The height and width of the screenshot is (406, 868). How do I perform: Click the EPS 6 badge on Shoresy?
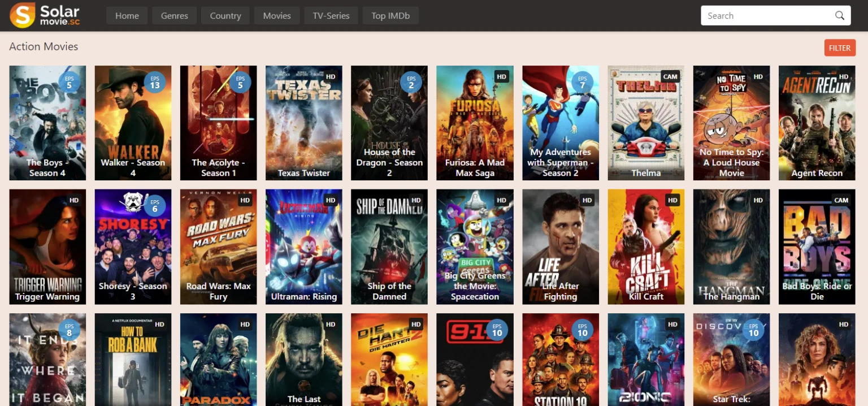(155, 206)
